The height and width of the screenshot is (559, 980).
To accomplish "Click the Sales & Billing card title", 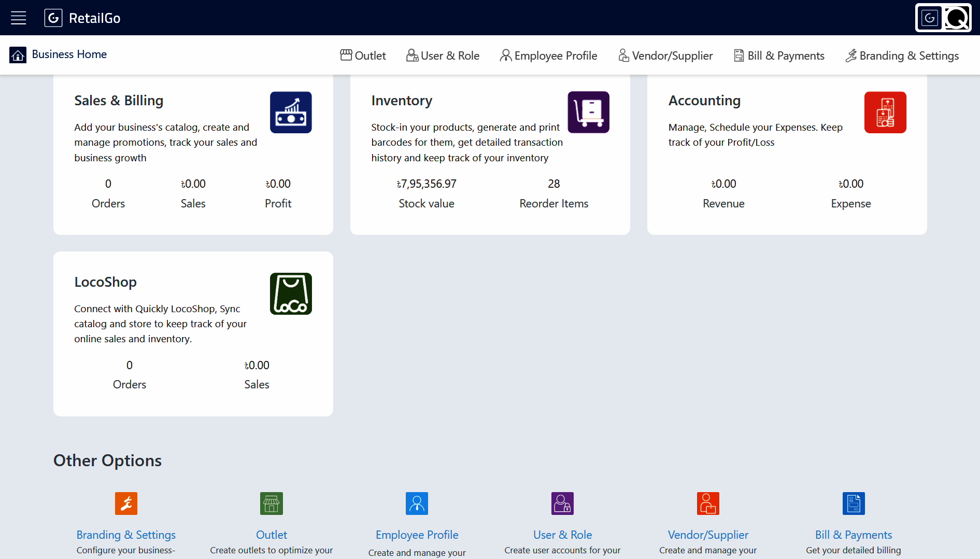I will (119, 101).
